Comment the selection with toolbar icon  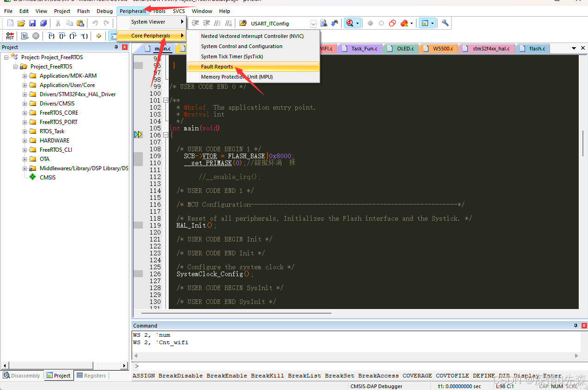pos(218,23)
